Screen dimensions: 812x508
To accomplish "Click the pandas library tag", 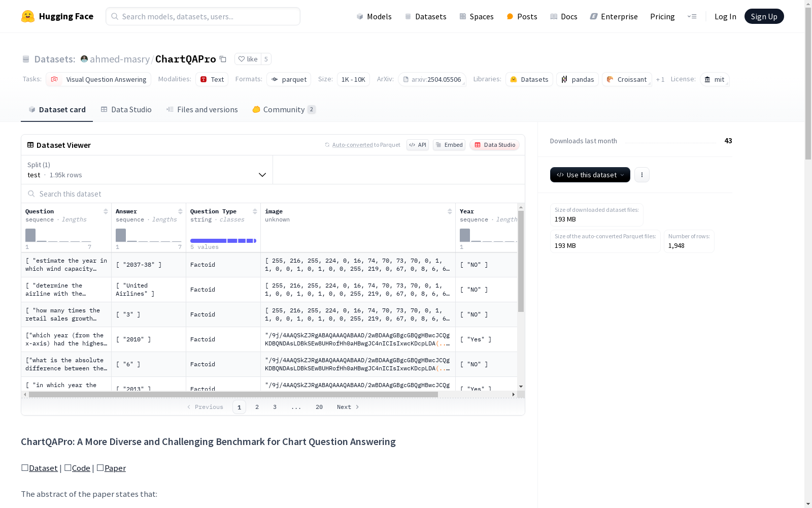I will point(578,79).
